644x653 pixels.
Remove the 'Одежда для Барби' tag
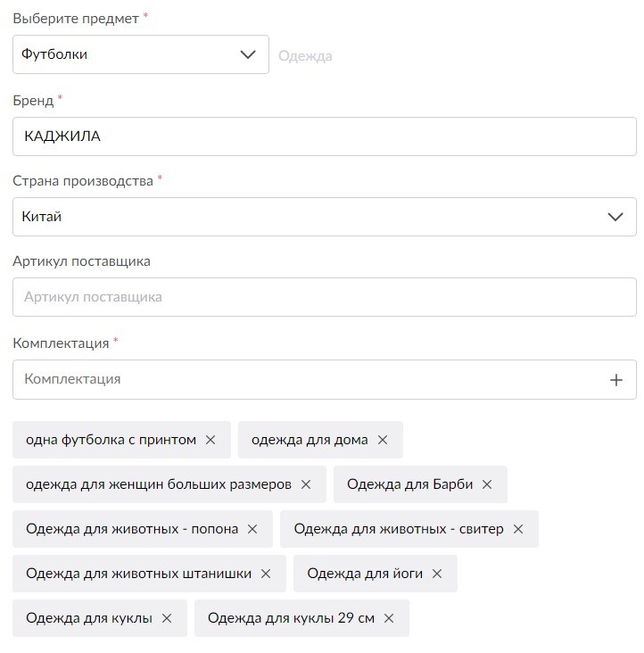(487, 484)
